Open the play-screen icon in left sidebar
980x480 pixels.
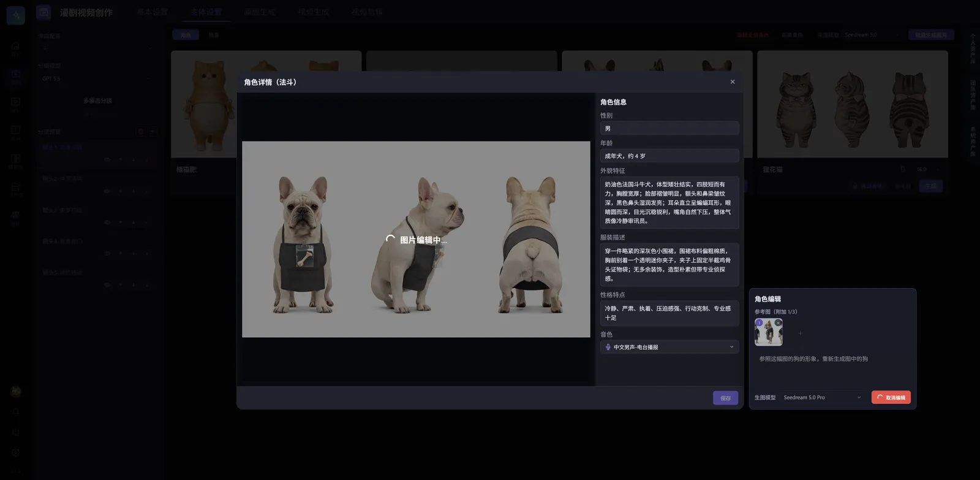pyautogui.click(x=15, y=102)
